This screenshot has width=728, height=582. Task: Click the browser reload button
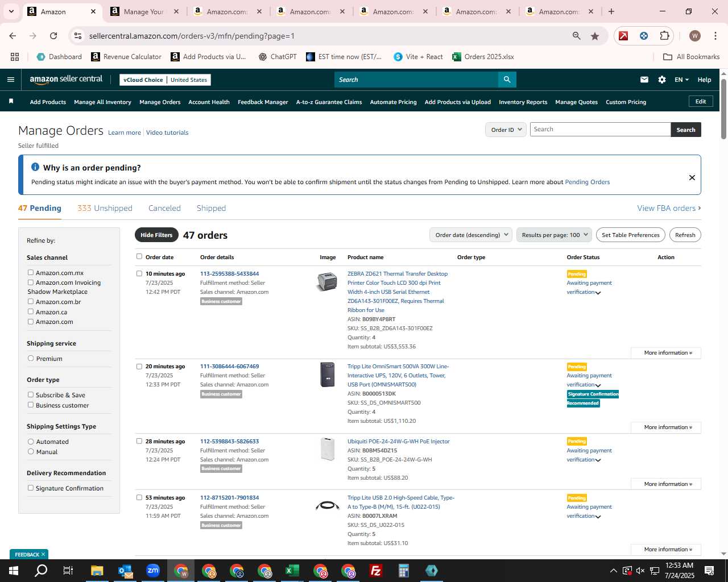[x=53, y=36]
